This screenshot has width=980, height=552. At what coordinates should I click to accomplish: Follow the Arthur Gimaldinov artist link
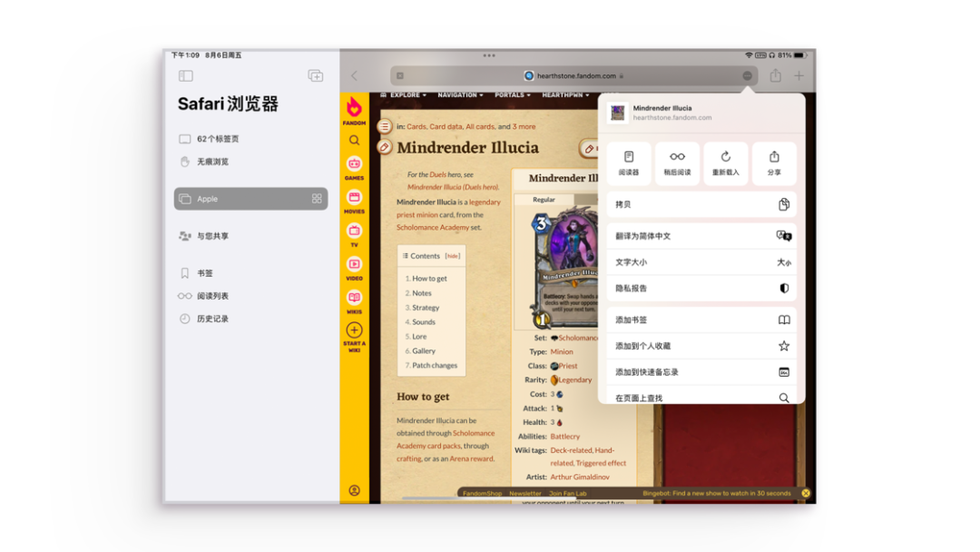(579, 477)
